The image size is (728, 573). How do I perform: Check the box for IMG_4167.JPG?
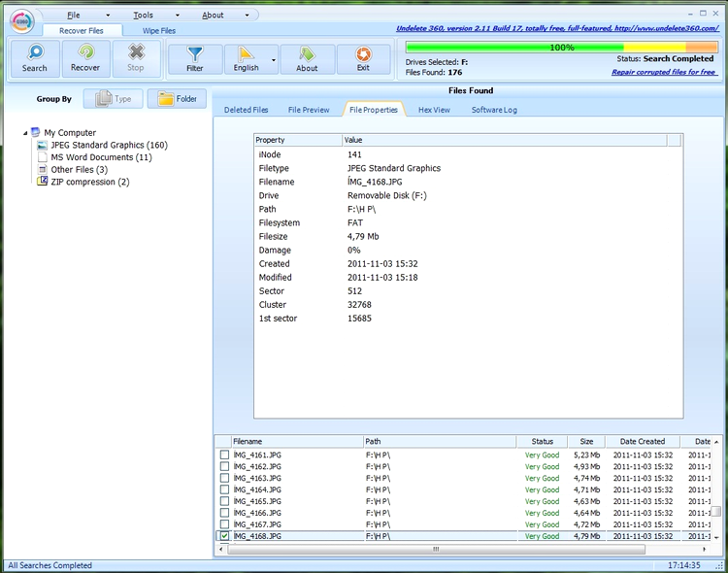click(x=225, y=524)
